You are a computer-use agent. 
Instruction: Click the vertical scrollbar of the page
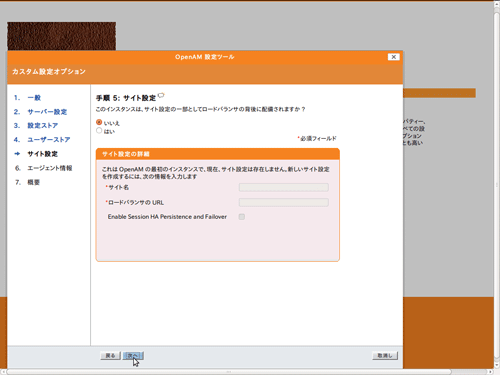(x=497, y=184)
